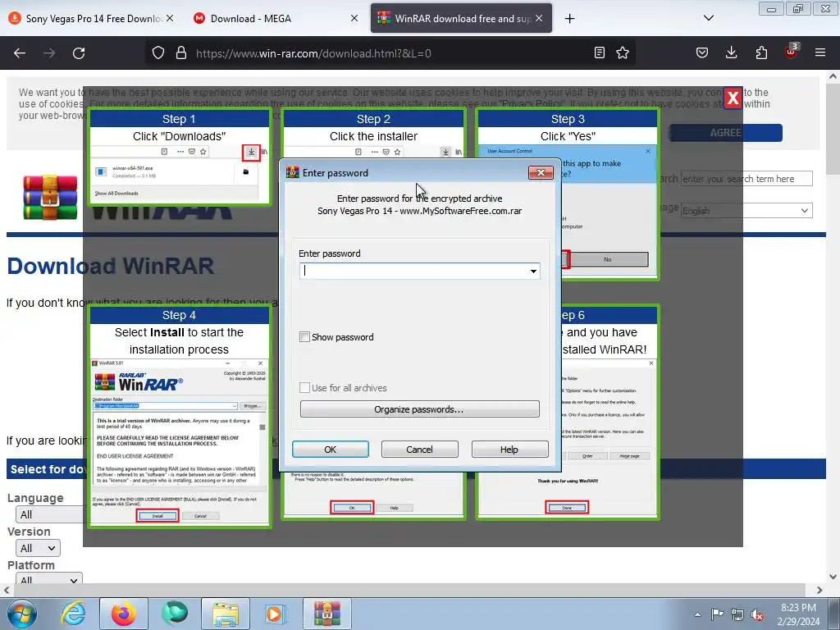This screenshot has height=630, width=840.
Task: Switch to WinRAR in the taskbar
Action: (x=326, y=614)
